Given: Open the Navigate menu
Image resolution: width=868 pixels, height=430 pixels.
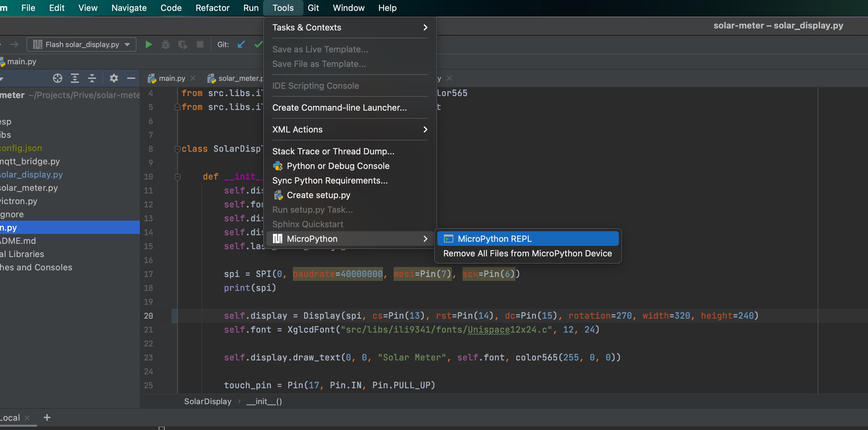Looking at the screenshot, I should point(129,8).
